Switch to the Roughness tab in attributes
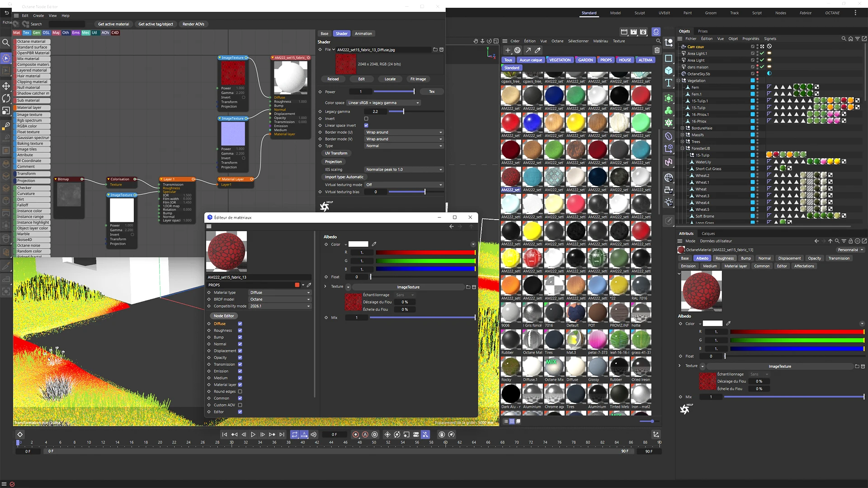This screenshot has width=868, height=488. (x=724, y=258)
